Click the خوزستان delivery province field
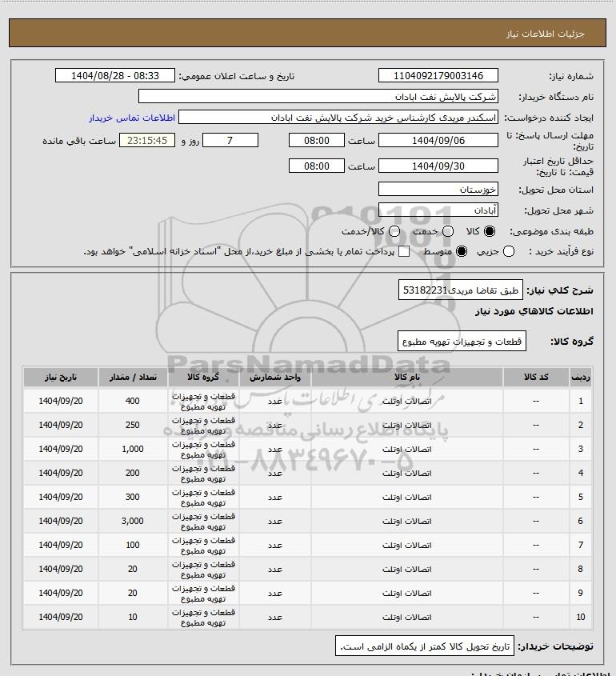616x676 pixels. 438,189
